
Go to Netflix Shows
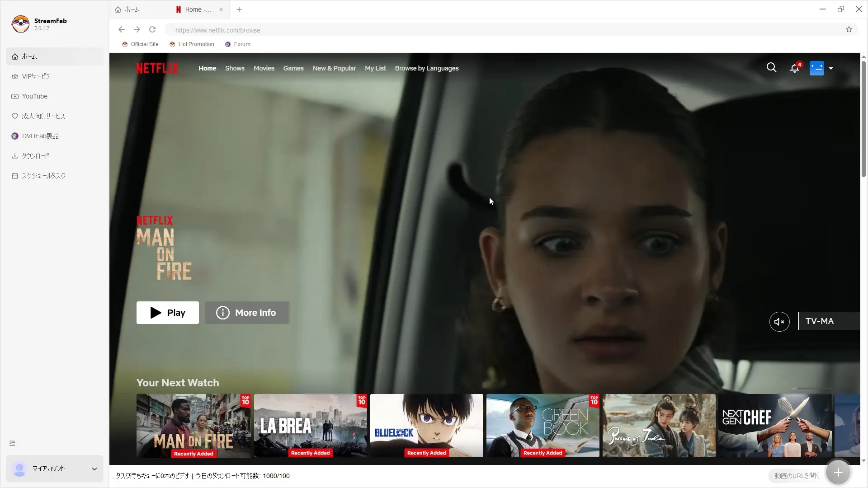(x=235, y=68)
